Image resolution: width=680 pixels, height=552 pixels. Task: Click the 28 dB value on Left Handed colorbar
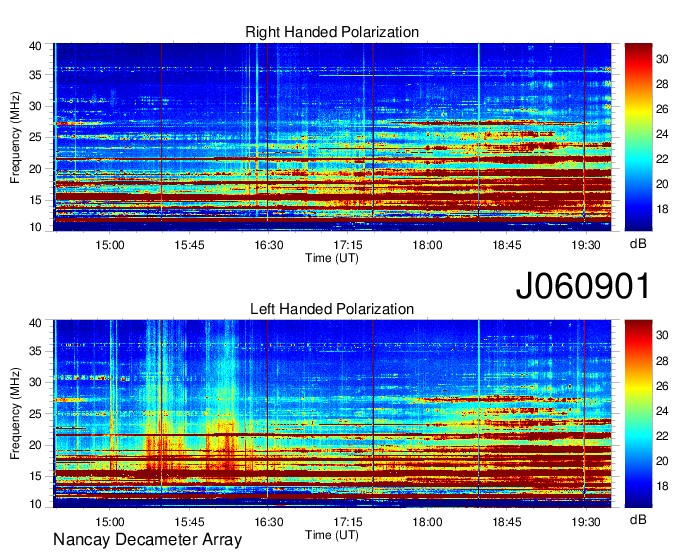(662, 360)
